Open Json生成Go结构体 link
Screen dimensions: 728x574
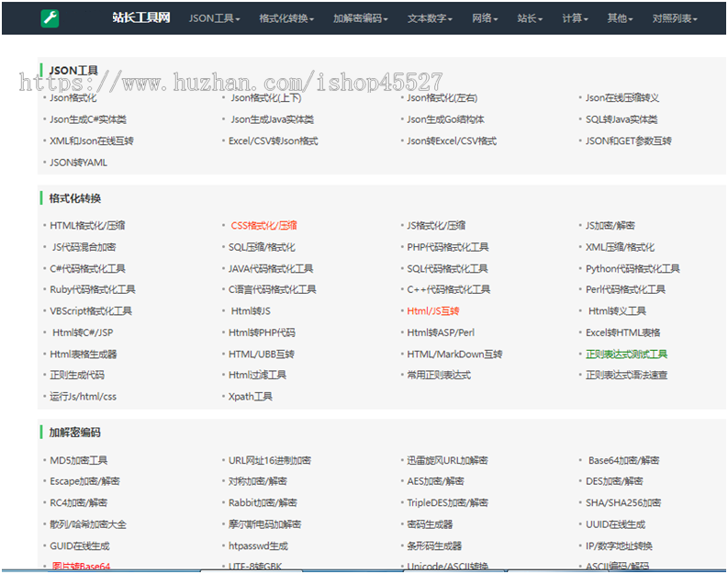pyautogui.click(x=445, y=119)
